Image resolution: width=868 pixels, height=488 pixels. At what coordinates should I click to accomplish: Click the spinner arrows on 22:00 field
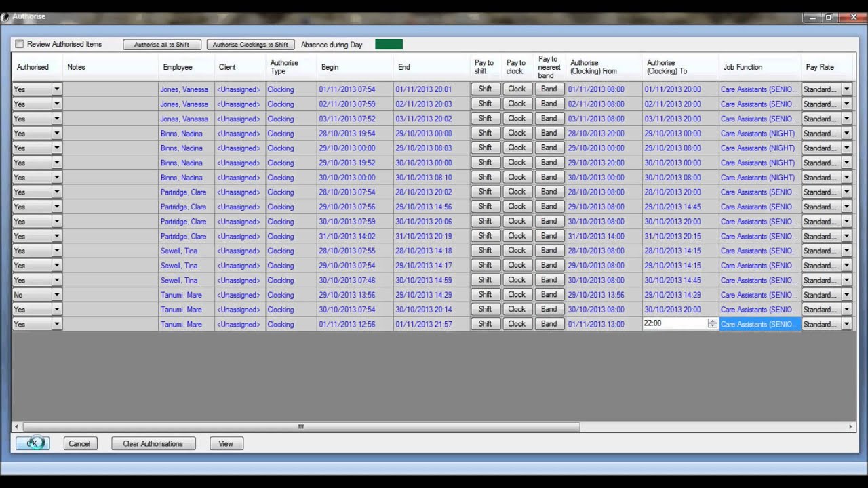(712, 324)
